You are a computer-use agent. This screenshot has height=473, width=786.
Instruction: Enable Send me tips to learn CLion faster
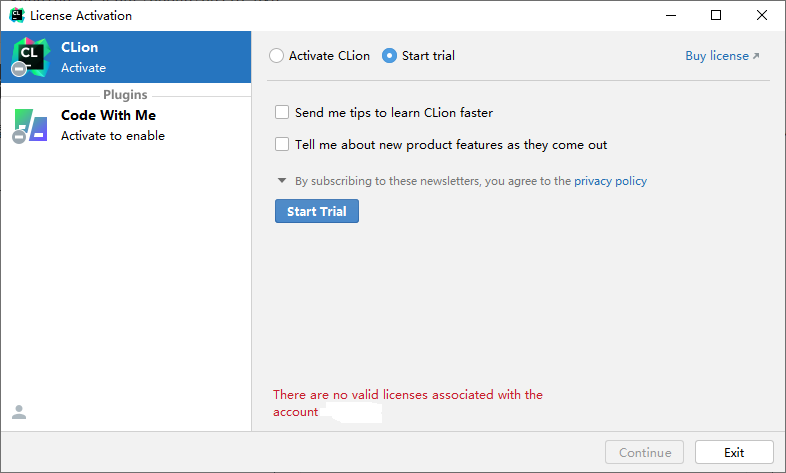[282, 112]
